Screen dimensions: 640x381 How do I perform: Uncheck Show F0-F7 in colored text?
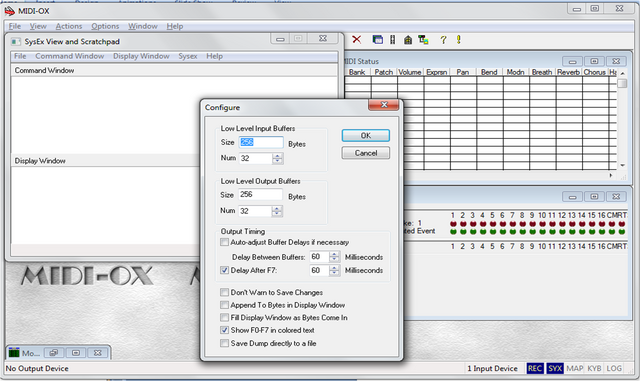point(224,330)
